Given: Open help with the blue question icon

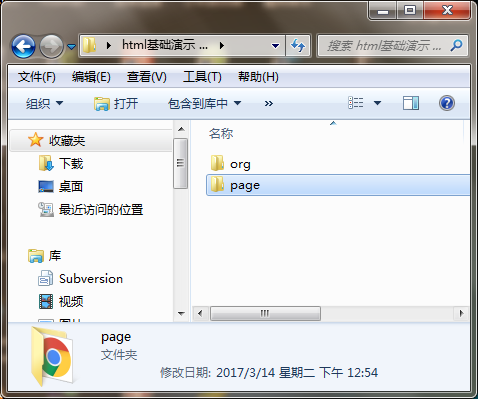Looking at the screenshot, I should (447, 103).
